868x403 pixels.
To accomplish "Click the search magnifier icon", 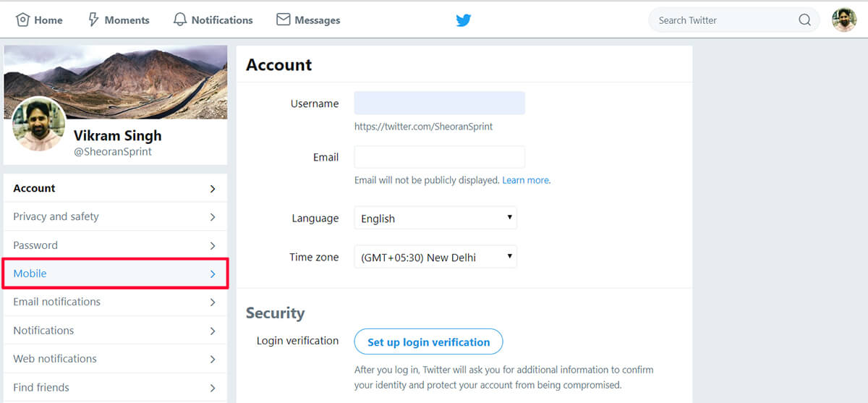I will click(804, 20).
